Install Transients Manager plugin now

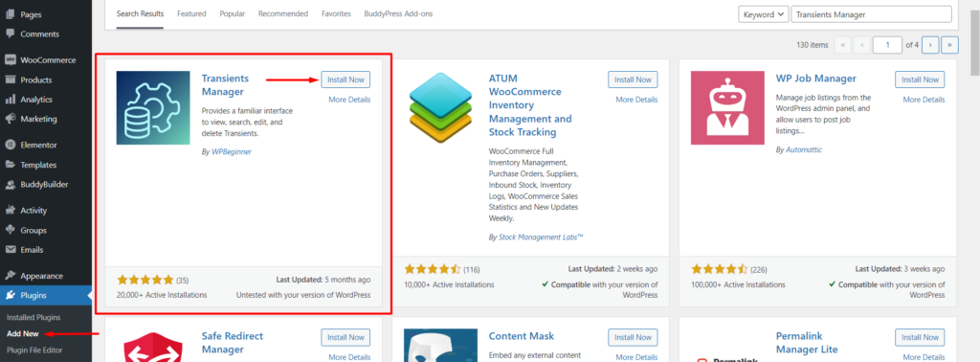pos(345,79)
